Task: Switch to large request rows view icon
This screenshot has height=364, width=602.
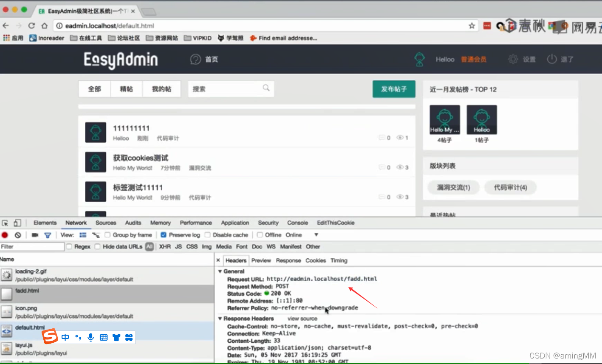Action: point(83,235)
